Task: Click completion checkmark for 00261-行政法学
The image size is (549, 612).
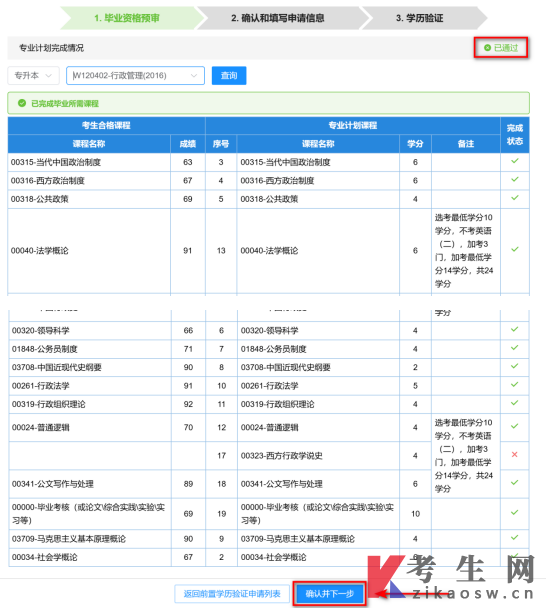Action: point(514,384)
